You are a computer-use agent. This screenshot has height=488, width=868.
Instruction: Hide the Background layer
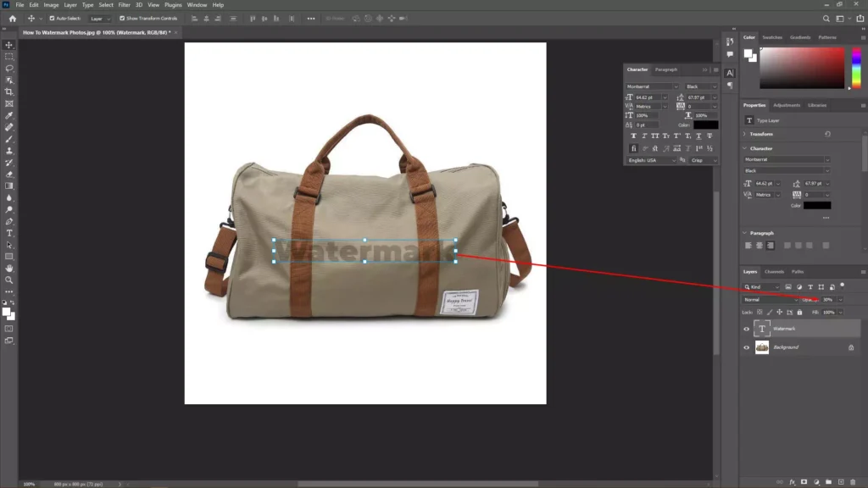(x=746, y=347)
